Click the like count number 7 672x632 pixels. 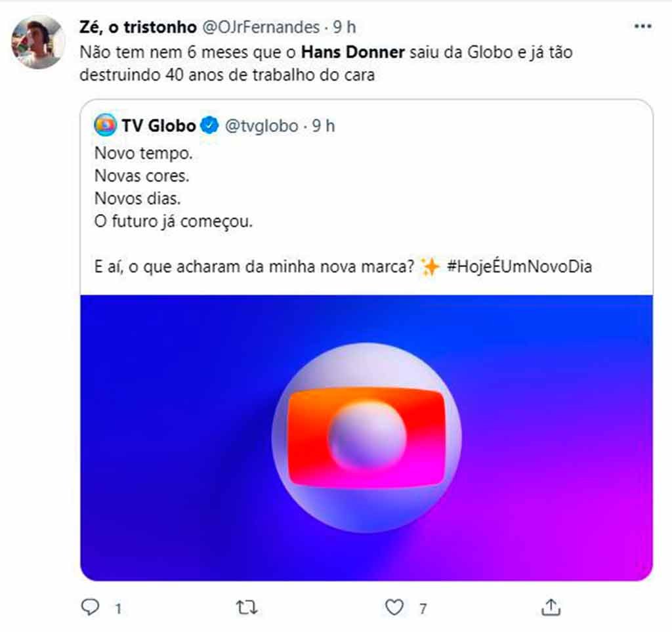423,608
